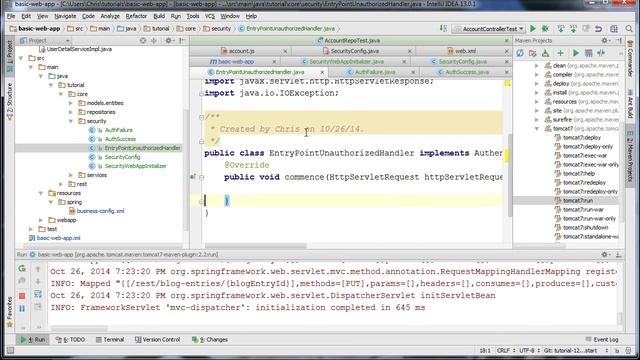Run Maven build green play icon
640x360 pixels.
tap(576, 53)
